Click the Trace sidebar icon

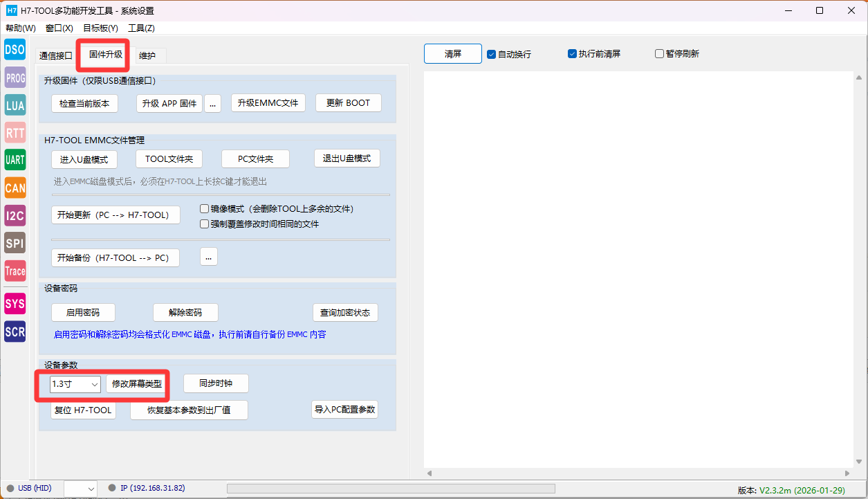point(15,271)
